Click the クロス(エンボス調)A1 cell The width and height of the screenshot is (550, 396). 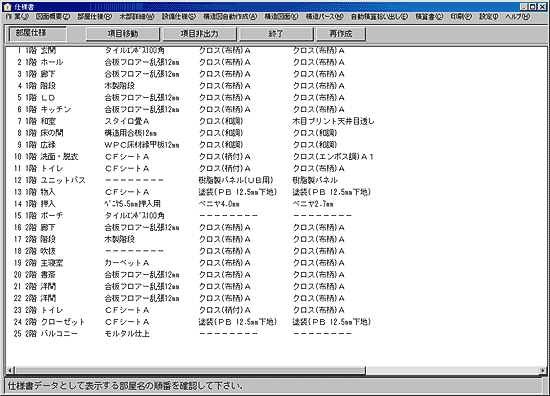point(333,157)
